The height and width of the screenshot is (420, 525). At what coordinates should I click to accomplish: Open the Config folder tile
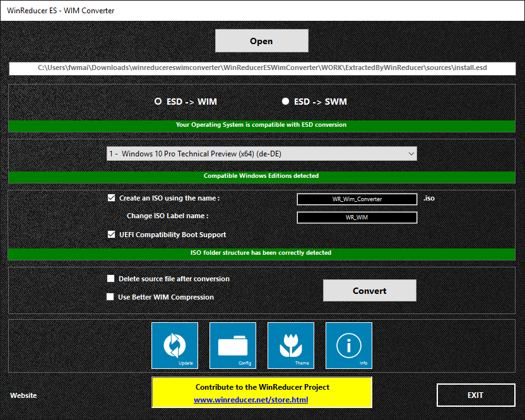[x=233, y=346]
